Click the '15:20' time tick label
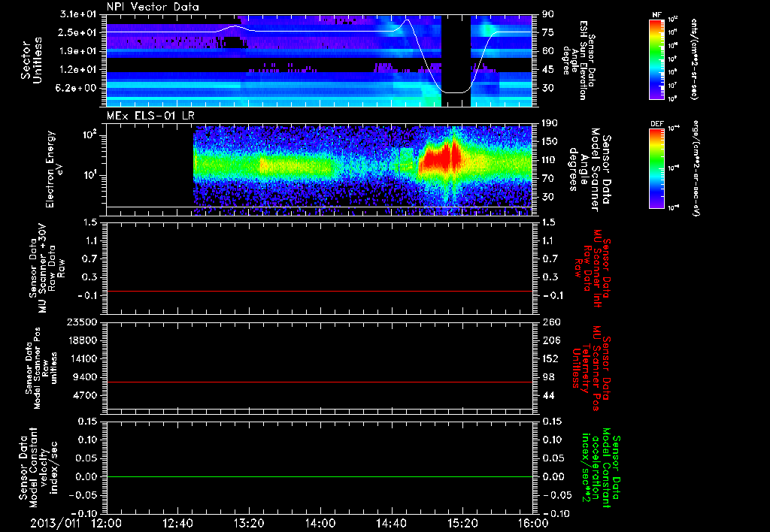770x532 pixels. click(462, 523)
